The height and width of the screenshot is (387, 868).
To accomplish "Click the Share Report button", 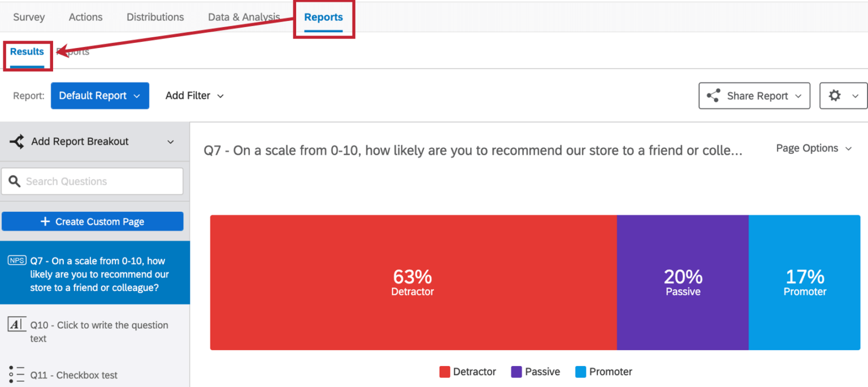I will (754, 95).
